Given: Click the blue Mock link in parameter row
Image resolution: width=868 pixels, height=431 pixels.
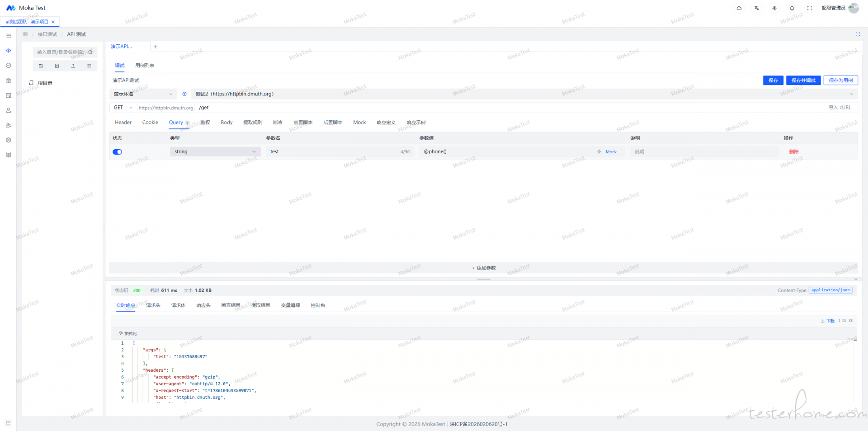Looking at the screenshot, I should point(611,152).
